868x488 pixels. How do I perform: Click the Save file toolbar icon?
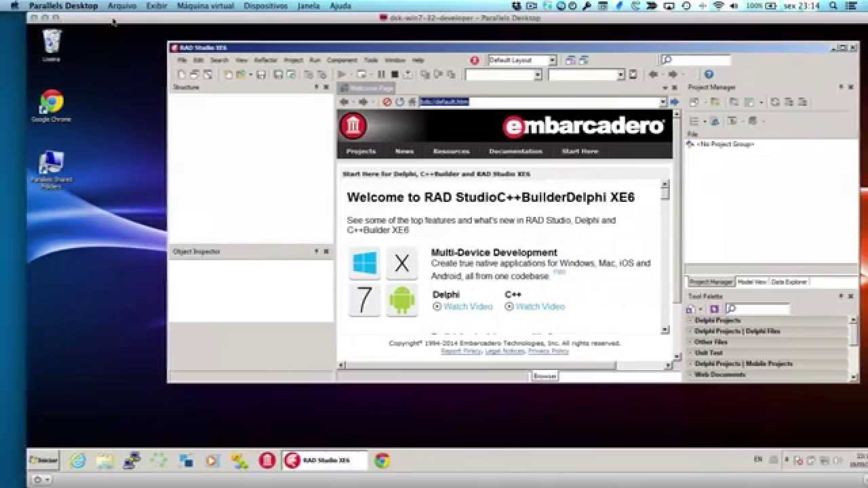coord(261,75)
